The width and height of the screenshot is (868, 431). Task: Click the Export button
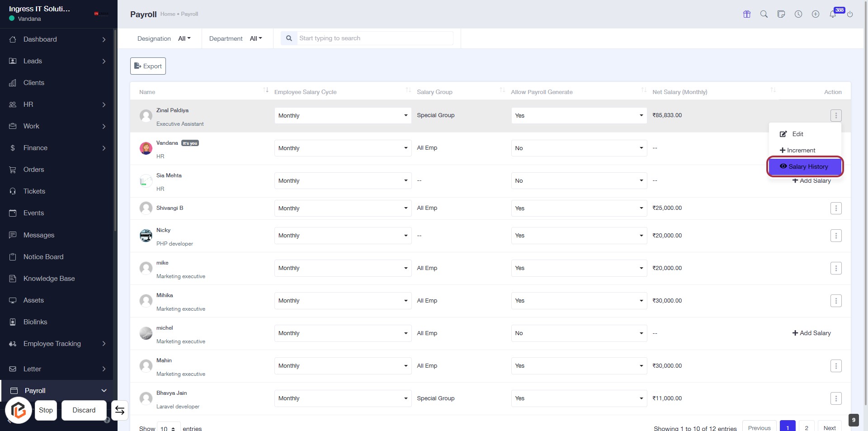[148, 66]
